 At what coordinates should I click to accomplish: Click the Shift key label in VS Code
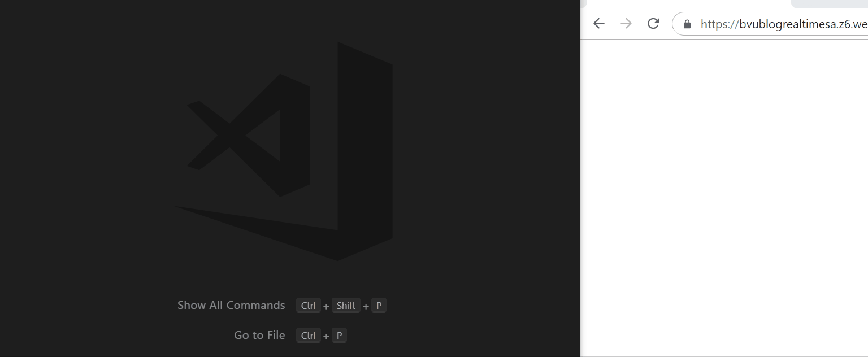click(x=346, y=306)
